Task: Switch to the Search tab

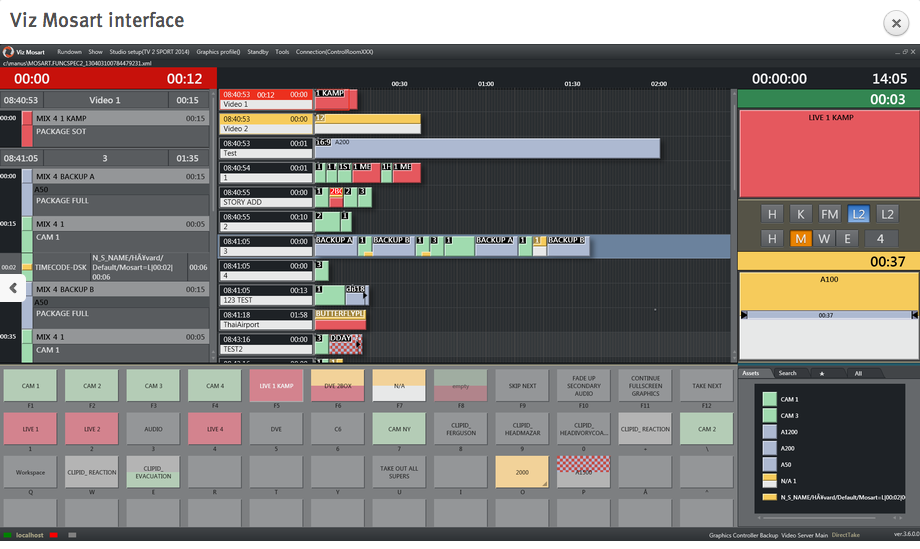Action: [788, 373]
